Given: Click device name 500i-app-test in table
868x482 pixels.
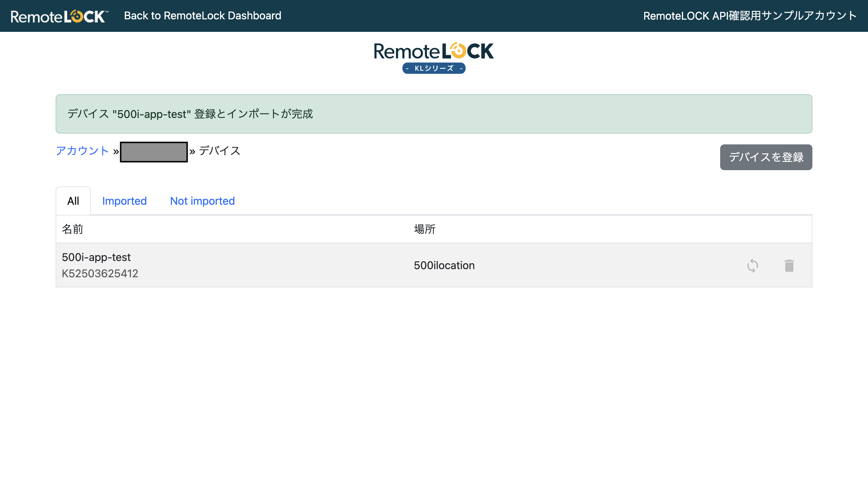Looking at the screenshot, I should point(96,257).
